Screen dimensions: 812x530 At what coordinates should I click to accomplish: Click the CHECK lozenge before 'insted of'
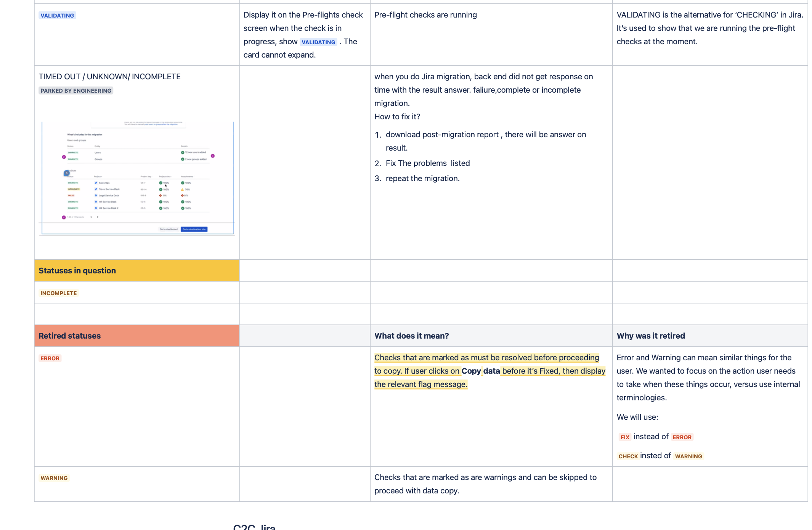click(x=628, y=456)
